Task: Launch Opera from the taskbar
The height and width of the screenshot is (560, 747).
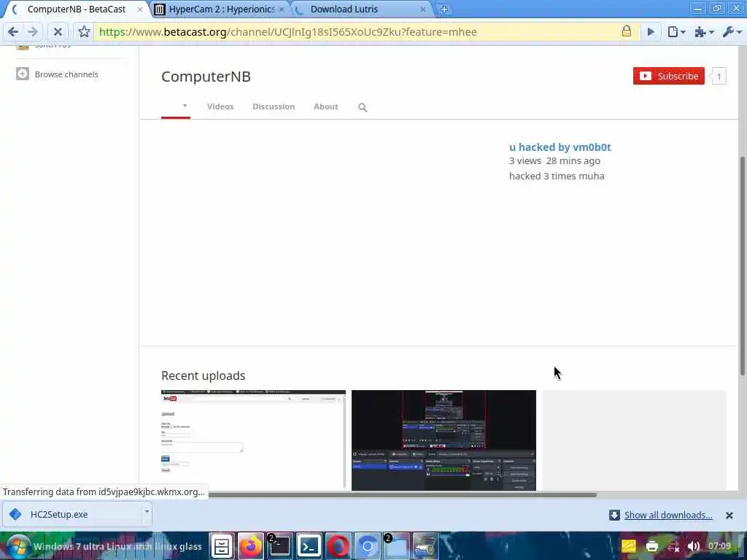Action: tap(338, 546)
